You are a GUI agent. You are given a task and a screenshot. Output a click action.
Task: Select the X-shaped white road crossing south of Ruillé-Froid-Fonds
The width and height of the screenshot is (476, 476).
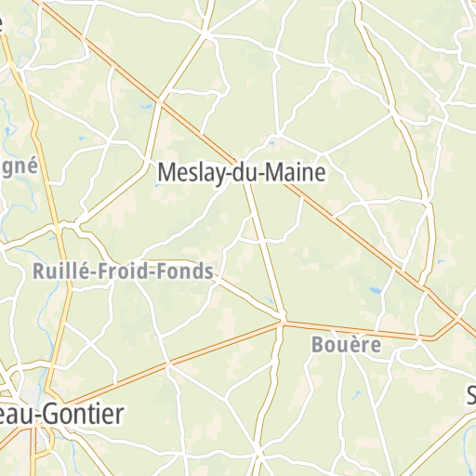pyautogui.click(x=90, y=343)
